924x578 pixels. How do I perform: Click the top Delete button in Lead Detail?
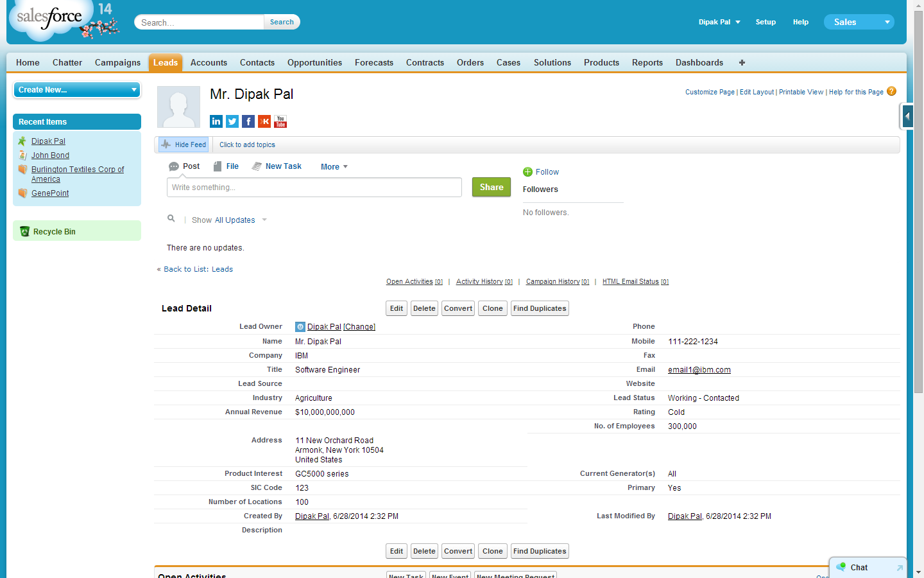424,308
